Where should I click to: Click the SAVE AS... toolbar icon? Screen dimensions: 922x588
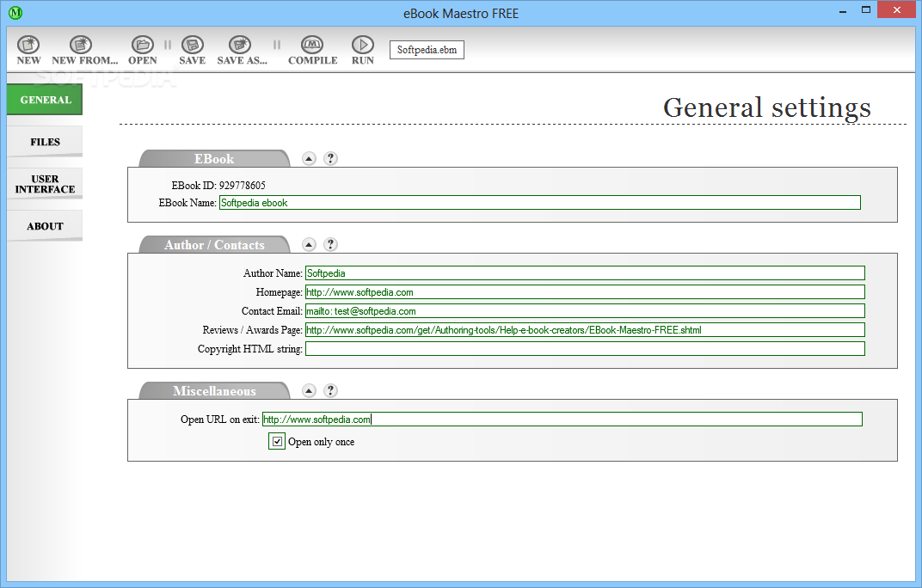pos(240,45)
